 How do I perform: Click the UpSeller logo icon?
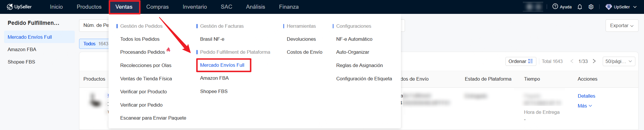coord(10,7)
